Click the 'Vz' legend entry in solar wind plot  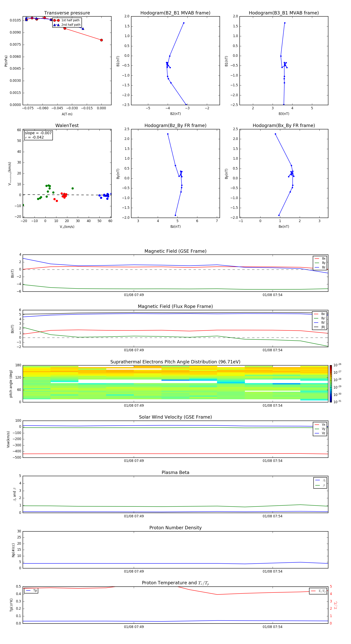point(320,433)
